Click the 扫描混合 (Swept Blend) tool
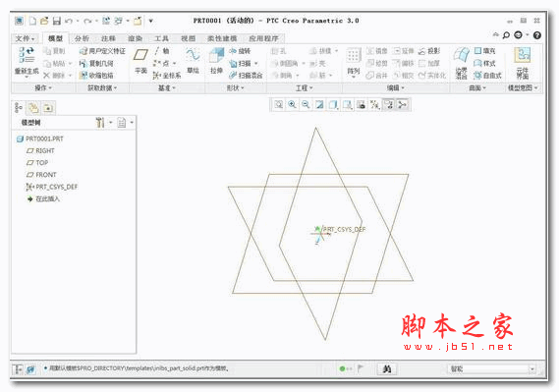559x392 pixels. point(246,76)
